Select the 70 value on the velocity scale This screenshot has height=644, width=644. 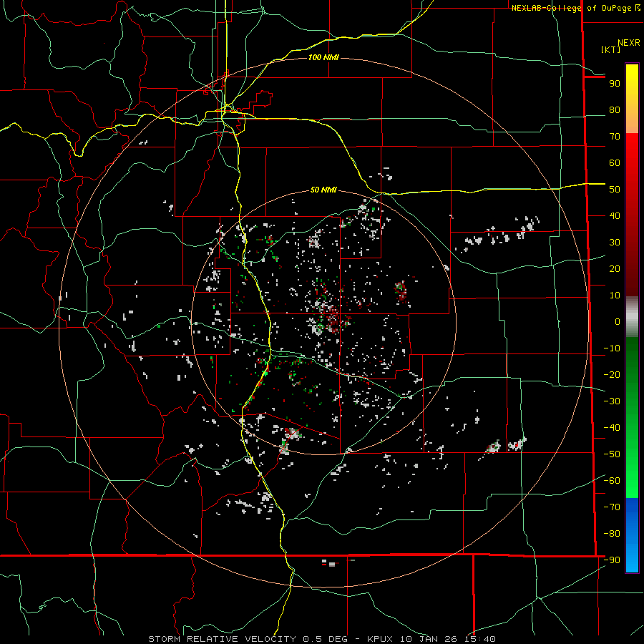615,137
